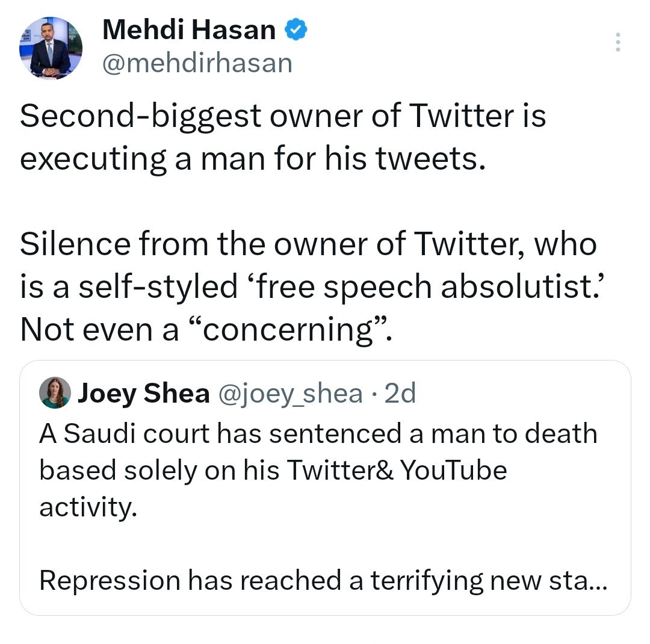This screenshot has height=644, width=650.
Task: Click the 2d timestamp on quoted tweet
Action: (400, 394)
